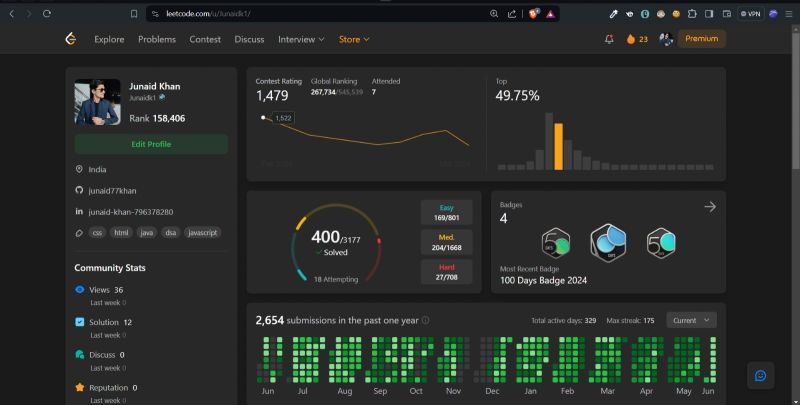Reload the page with refresh icon
Image resolution: width=800 pixels, height=405 pixels.
[x=47, y=14]
